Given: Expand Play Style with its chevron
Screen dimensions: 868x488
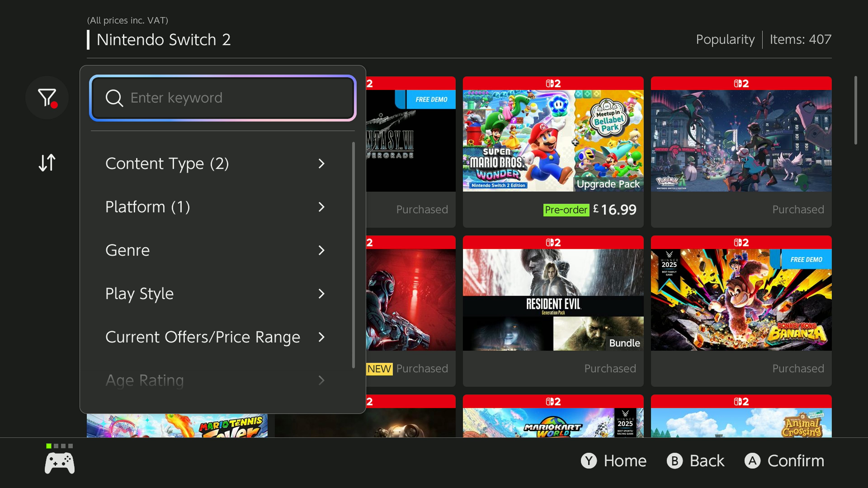Looking at the screenshot, I should point(321,294).
